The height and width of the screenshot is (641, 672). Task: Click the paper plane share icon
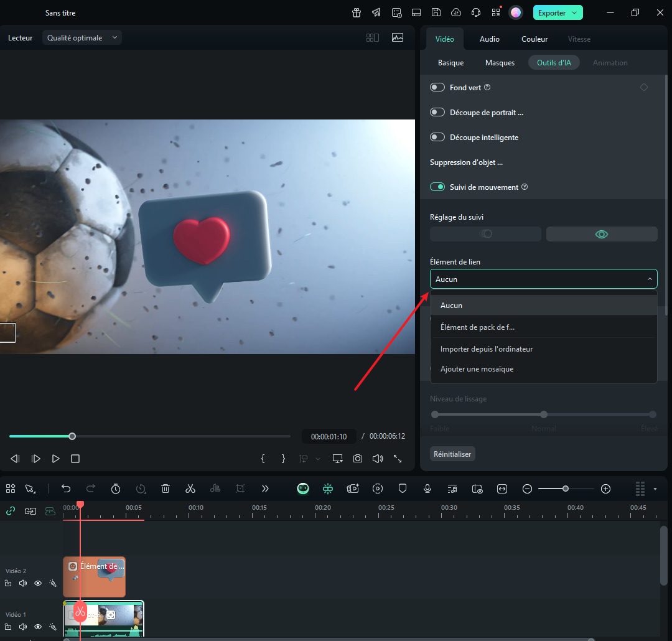376,13
